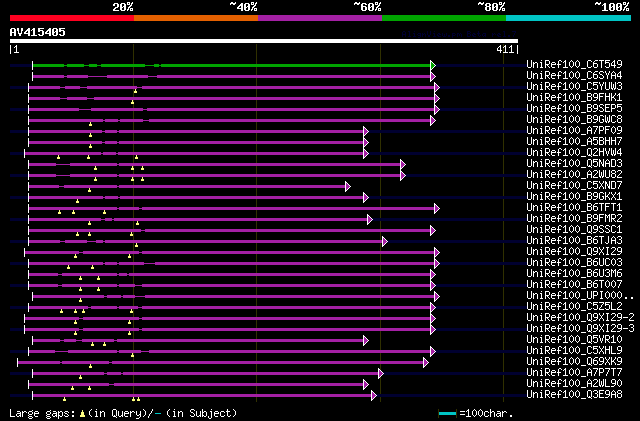Click the UniRef100_C6T549 label
Screen dimensions: 640x421
coord(574,65)
